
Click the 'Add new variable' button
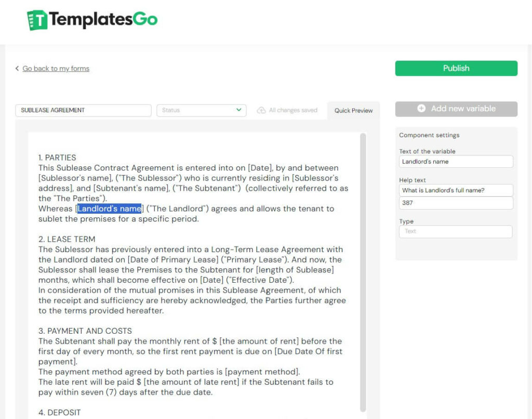456,109
